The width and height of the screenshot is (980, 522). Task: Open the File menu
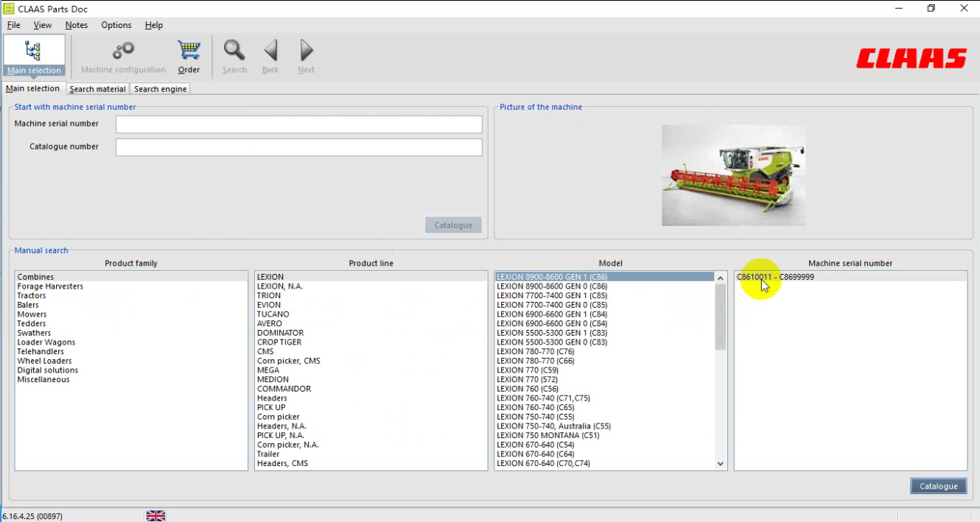[x=13, y=25]
